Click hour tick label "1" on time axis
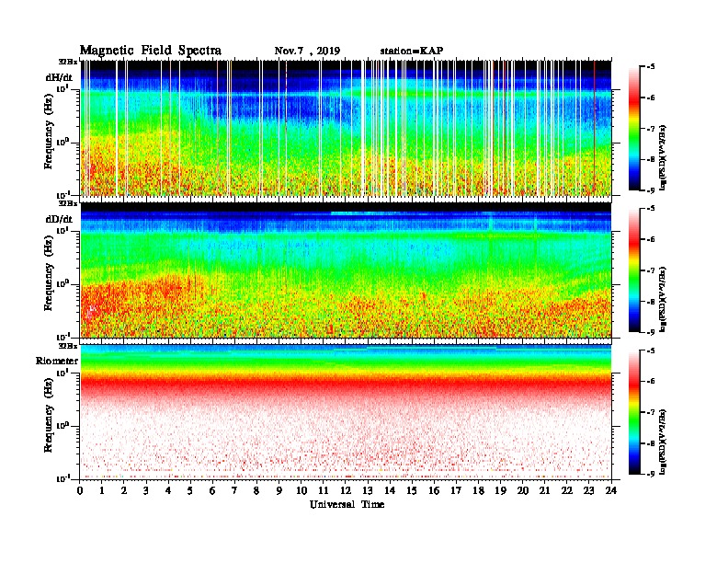728x563 pixels. click(102, 491)
